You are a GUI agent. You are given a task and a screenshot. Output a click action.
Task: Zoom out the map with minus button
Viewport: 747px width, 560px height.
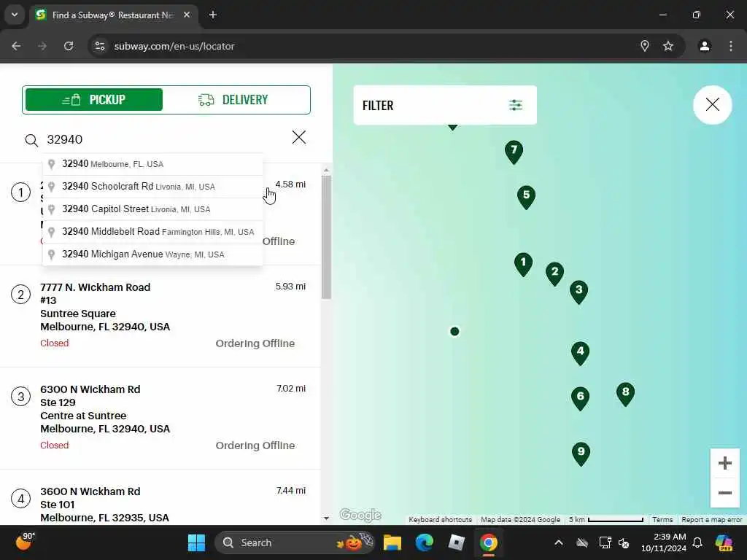click(x=724, y=493)
